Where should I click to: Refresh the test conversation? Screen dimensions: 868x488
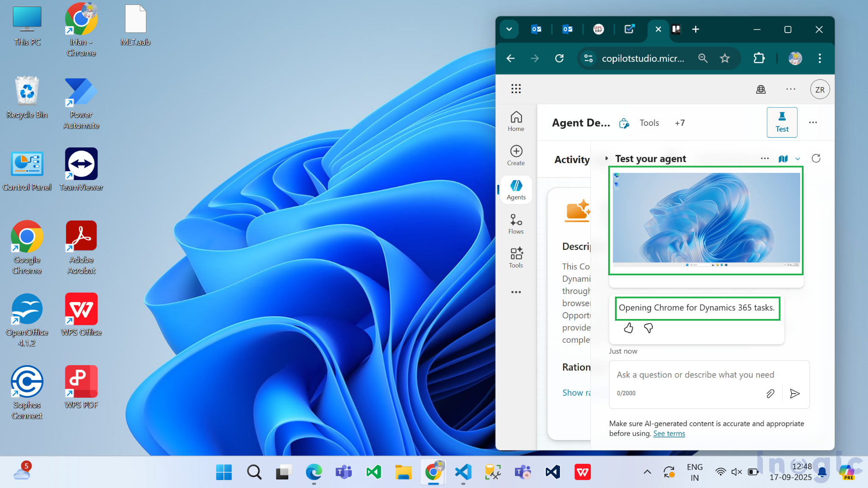tap(816, 158)
